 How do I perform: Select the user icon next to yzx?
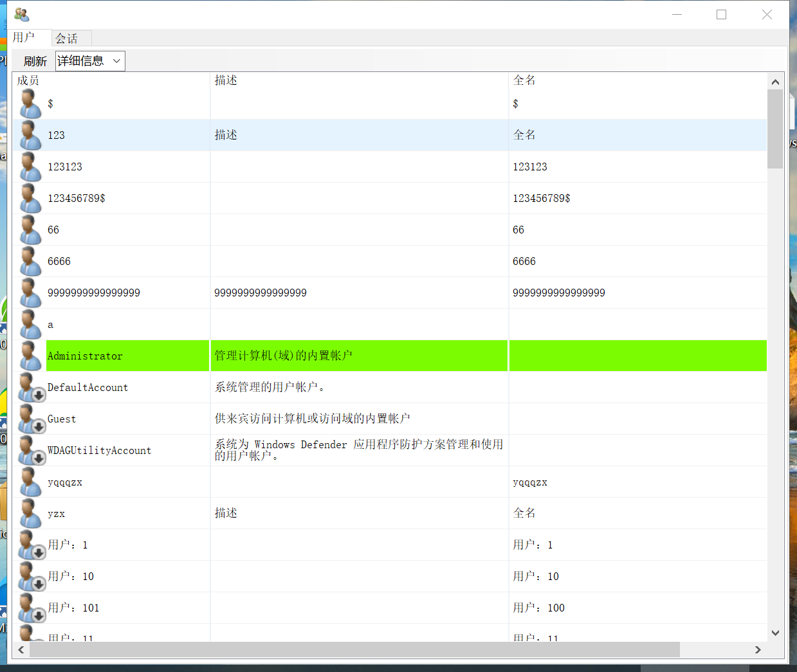click(x=30, y=513)
